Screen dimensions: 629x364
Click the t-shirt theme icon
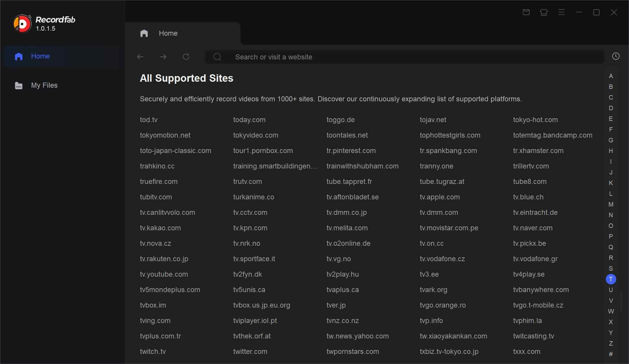tap(543, 12)
